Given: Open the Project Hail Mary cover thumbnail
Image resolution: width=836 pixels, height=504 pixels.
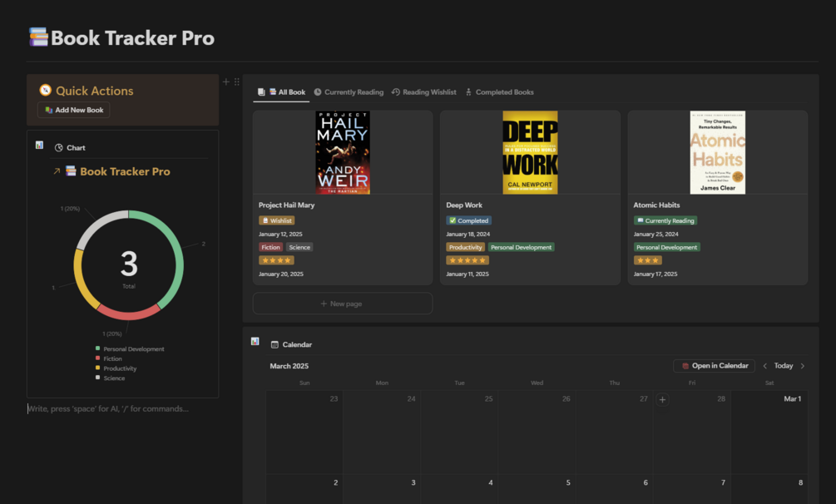Looking at the screenshot, I should coord(342,152).
